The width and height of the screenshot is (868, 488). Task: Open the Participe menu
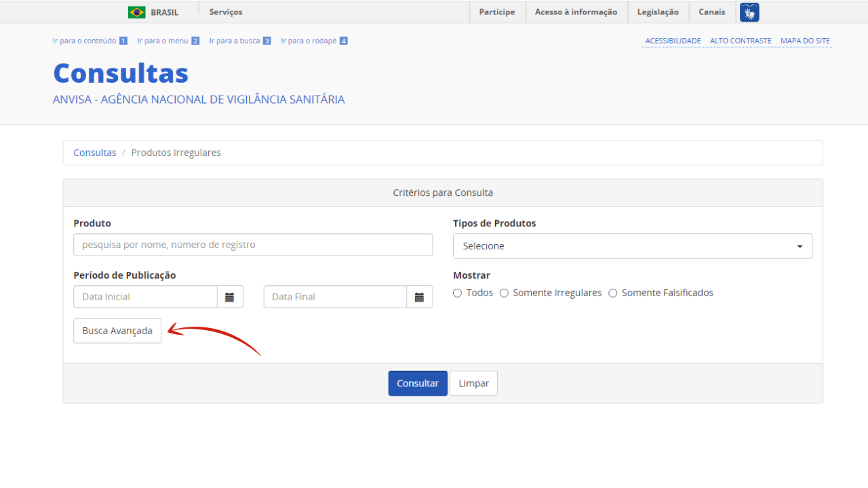[x=497, y=12]
